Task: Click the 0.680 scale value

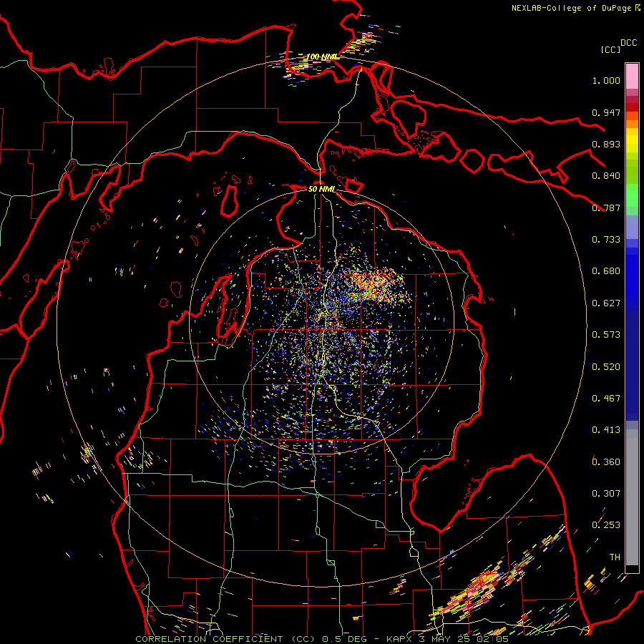Action: pos(606,271)
